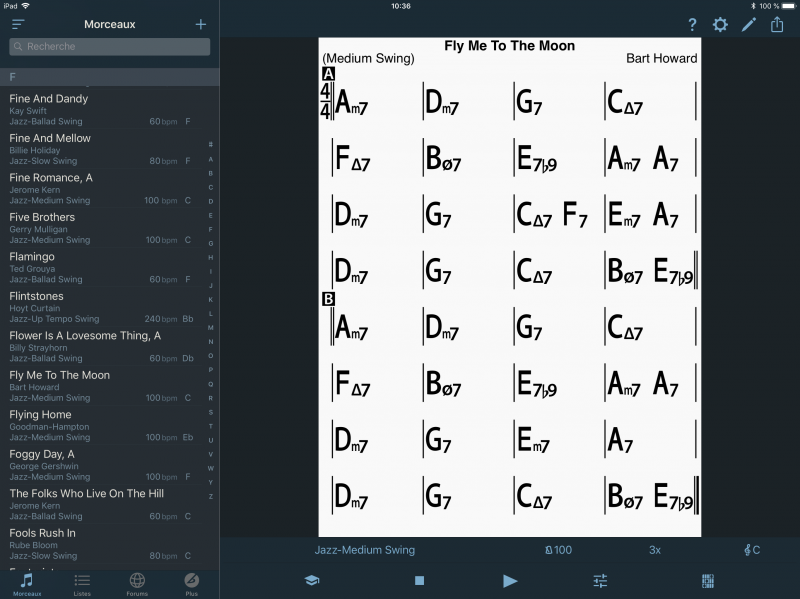
Task: Switch to the Forums tab
Action: click(x=137, y=583)
